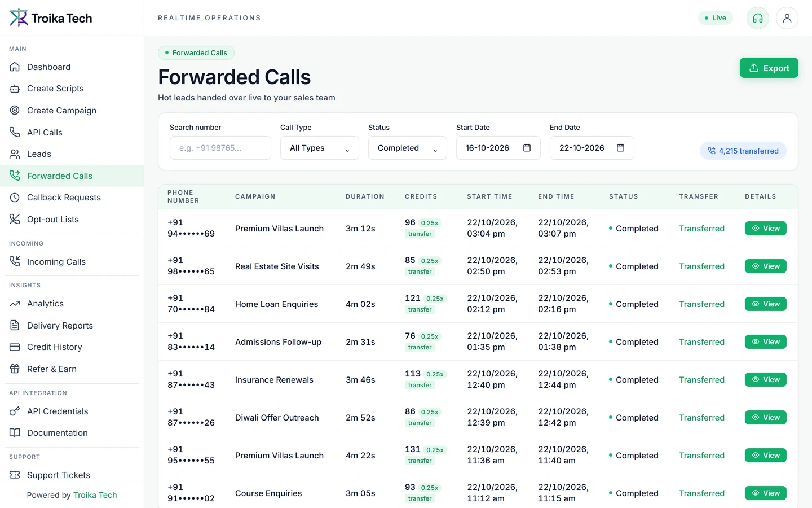Open the headset support icon in header

pos(758,18)
